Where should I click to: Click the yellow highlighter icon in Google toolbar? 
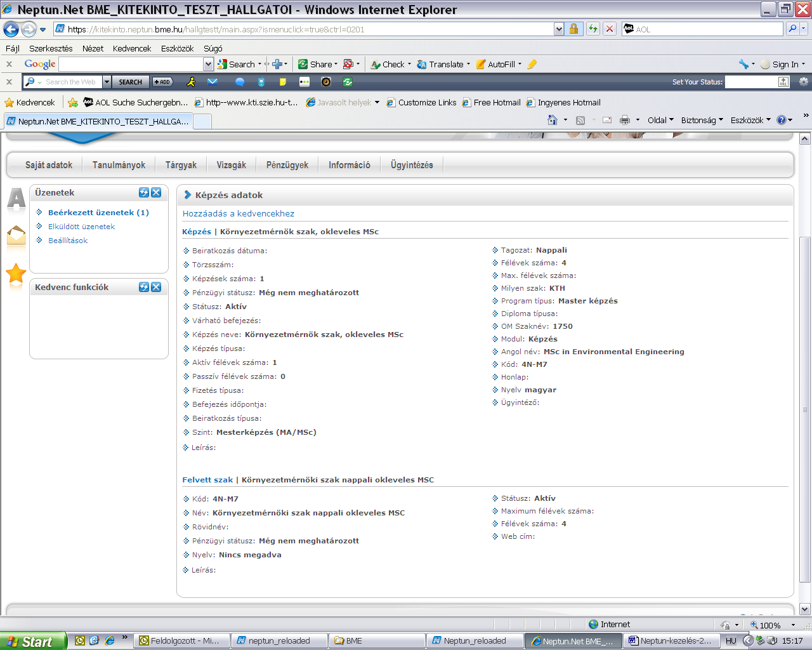[x=532, y=64]
